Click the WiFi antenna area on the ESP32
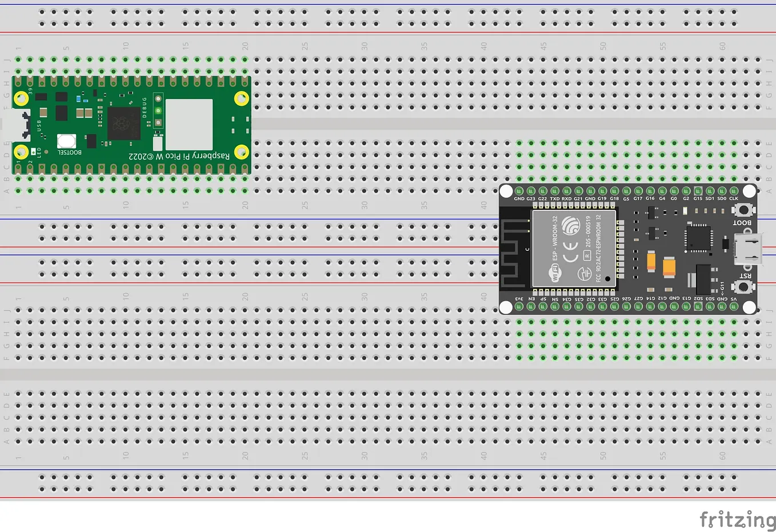 (x=514, y=250)
